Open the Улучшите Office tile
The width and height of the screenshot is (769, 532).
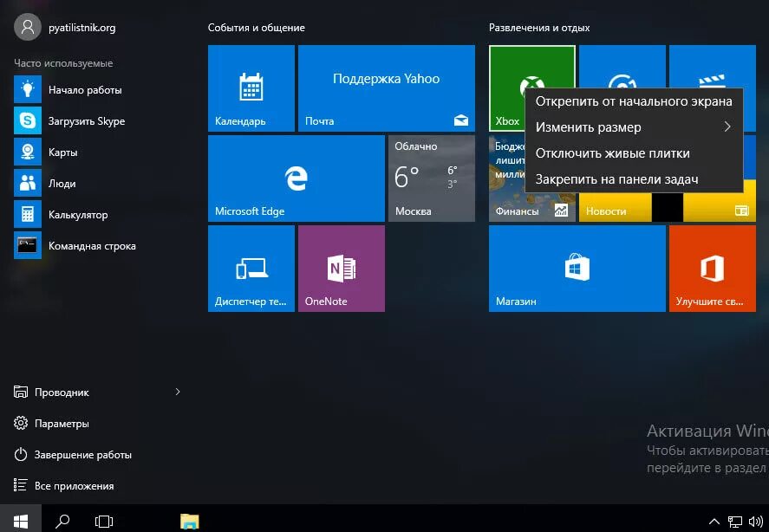click(x=713, y=269)
